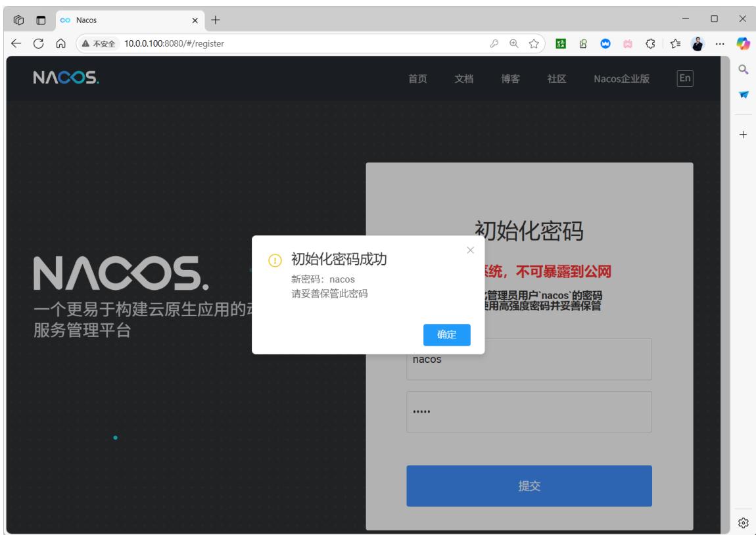Click the 确定 button in the dialog
The image size is (756, 535).
coord(446,335)
